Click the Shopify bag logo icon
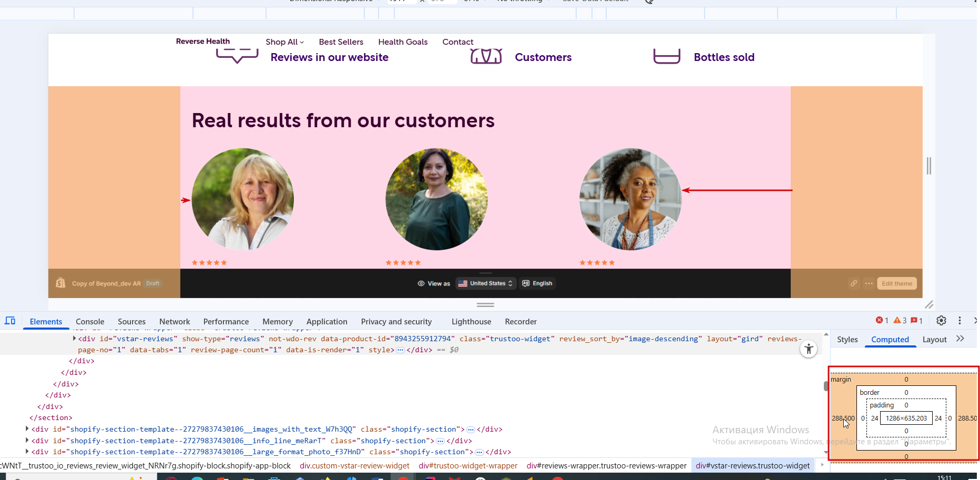The image size is (980, 480). click(x=60, y=283)
